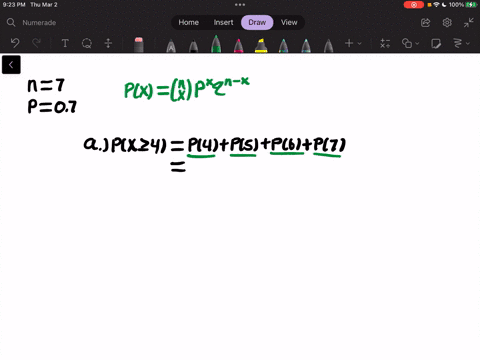Click the exit full screen arrows

pos(468,23)
